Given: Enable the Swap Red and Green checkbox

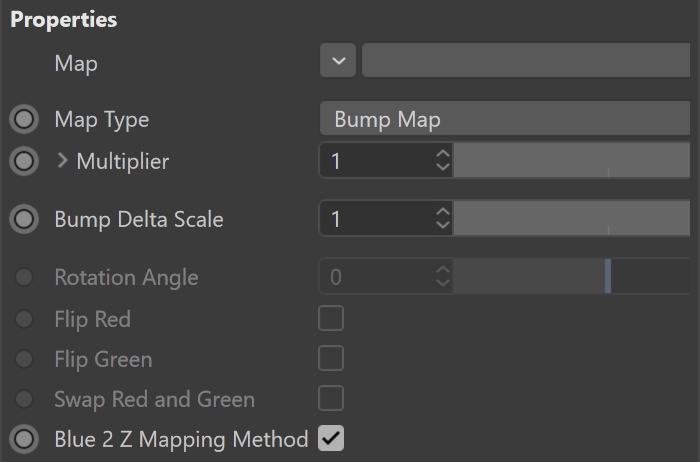Looking at the screenshot, I should 331,398.
